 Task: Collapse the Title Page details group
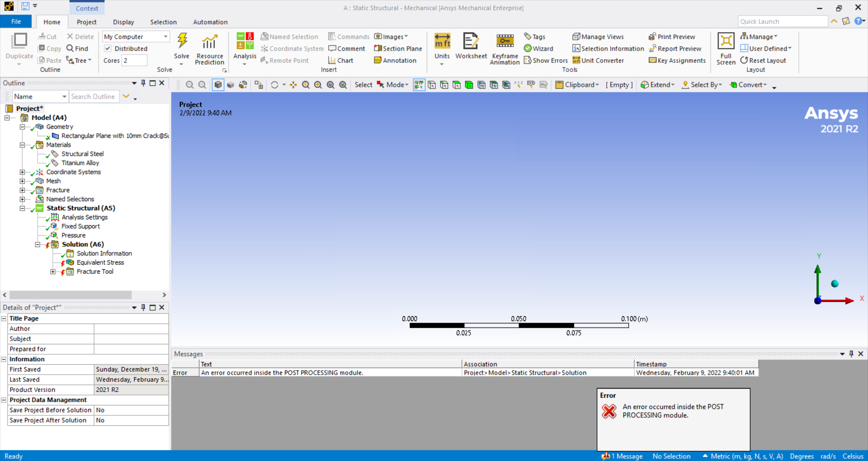click(x=4, y=318)
